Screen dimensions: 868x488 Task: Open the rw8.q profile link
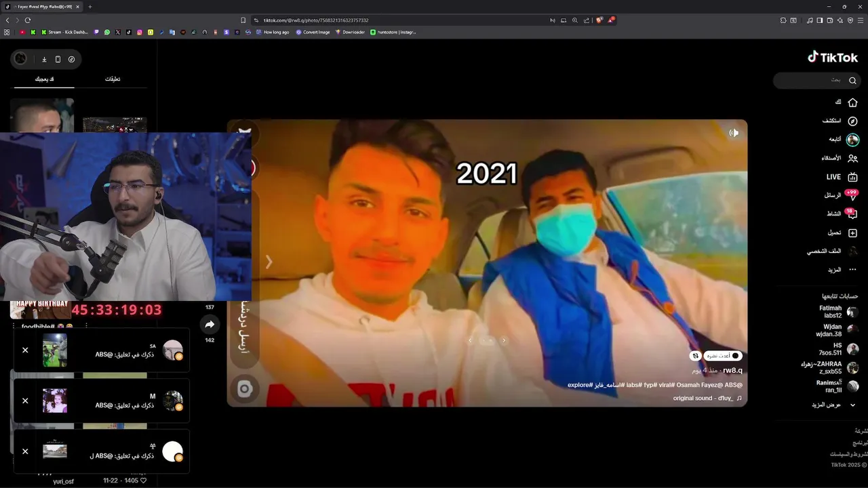click(732, 371)
